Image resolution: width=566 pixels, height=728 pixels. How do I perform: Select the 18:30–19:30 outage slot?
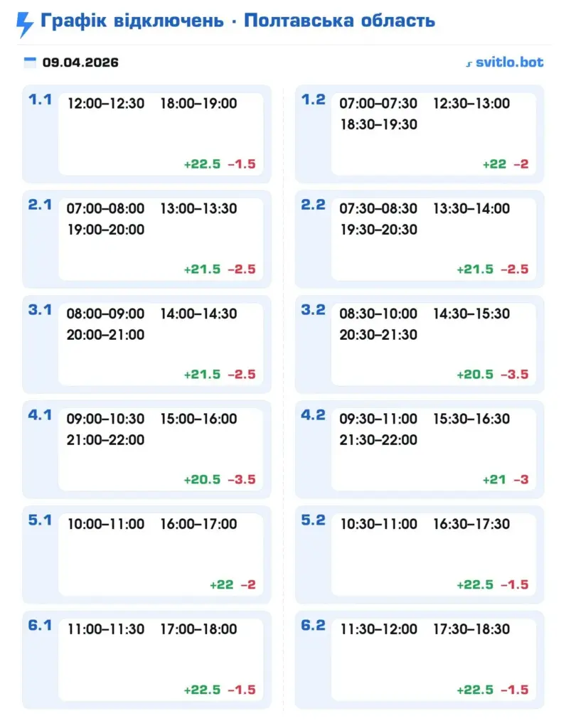tap(378, 124)
